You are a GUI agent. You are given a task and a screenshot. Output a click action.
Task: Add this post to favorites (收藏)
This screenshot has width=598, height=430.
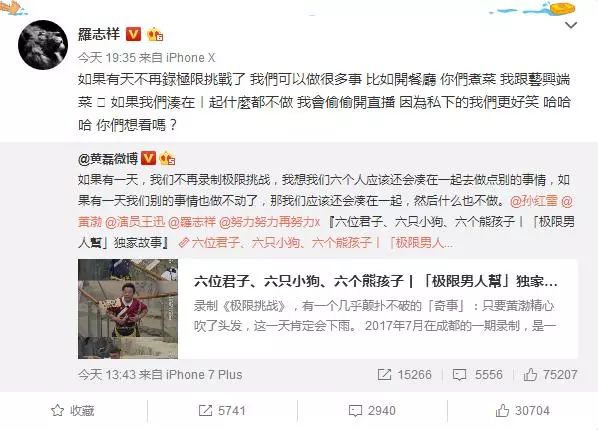72,411
